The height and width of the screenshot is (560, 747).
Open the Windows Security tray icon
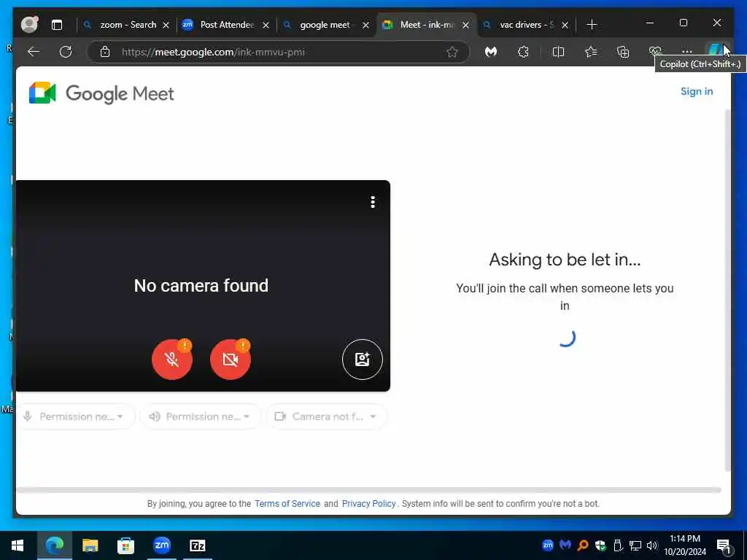tap(600, 545)
